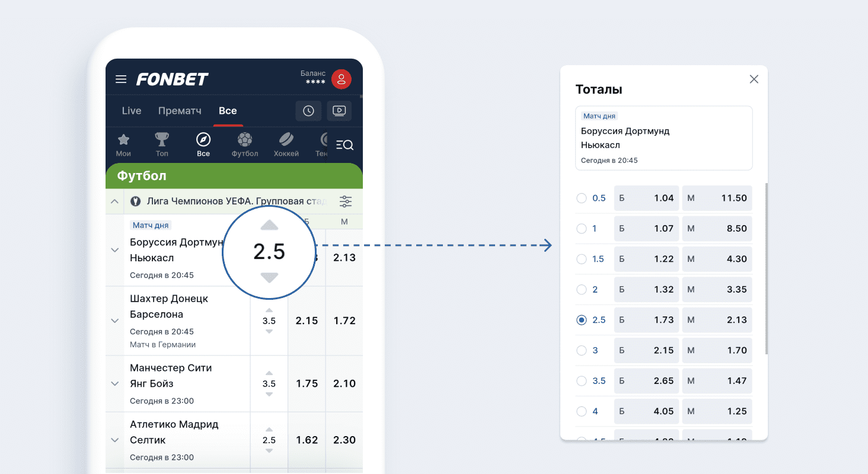The height and width of the screenshot is (474, 868).
Task: Decrease total for Атлетико Мадрид match
Action: 269,451
